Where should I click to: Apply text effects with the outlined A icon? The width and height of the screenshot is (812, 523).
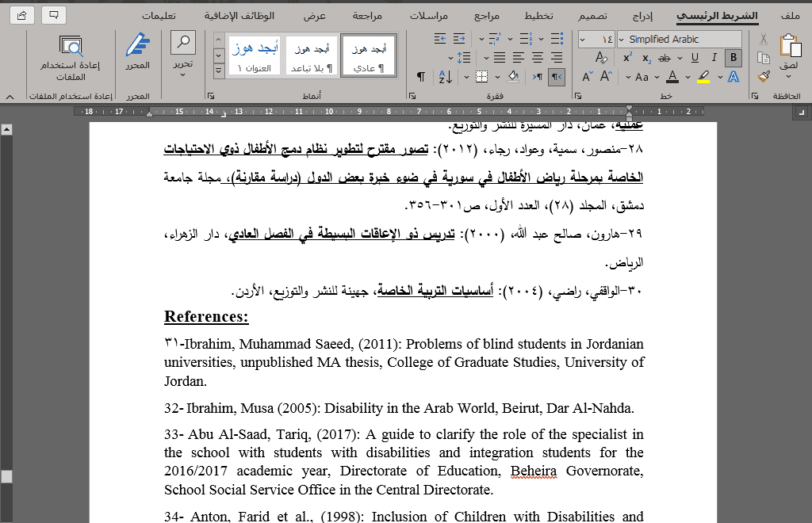coord(733,77)
